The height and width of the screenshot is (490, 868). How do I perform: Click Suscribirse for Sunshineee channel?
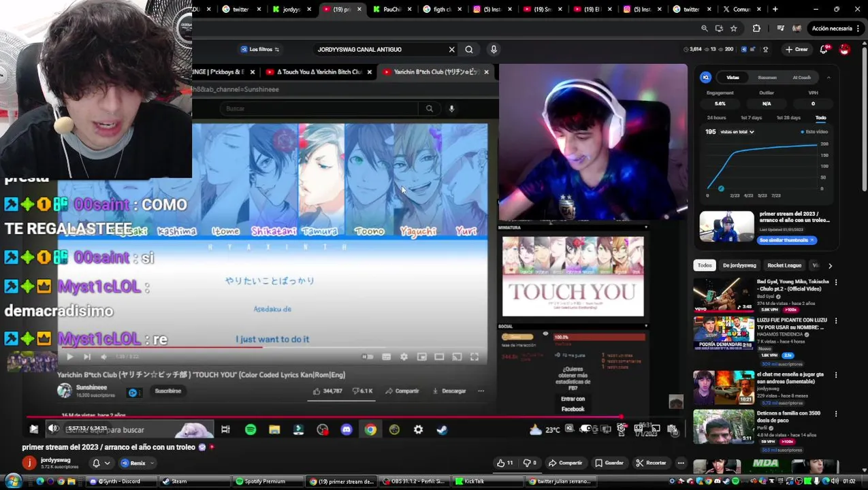167,391
